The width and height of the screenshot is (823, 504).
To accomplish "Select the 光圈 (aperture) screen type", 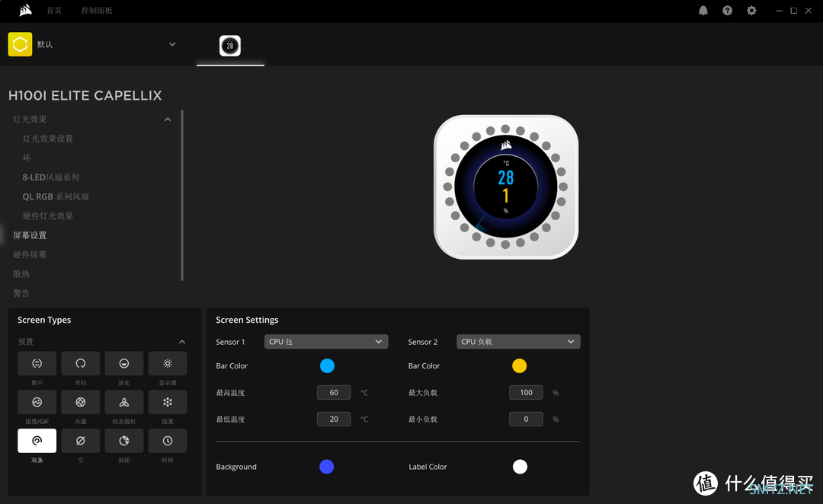I will click(x=80, y=402).
